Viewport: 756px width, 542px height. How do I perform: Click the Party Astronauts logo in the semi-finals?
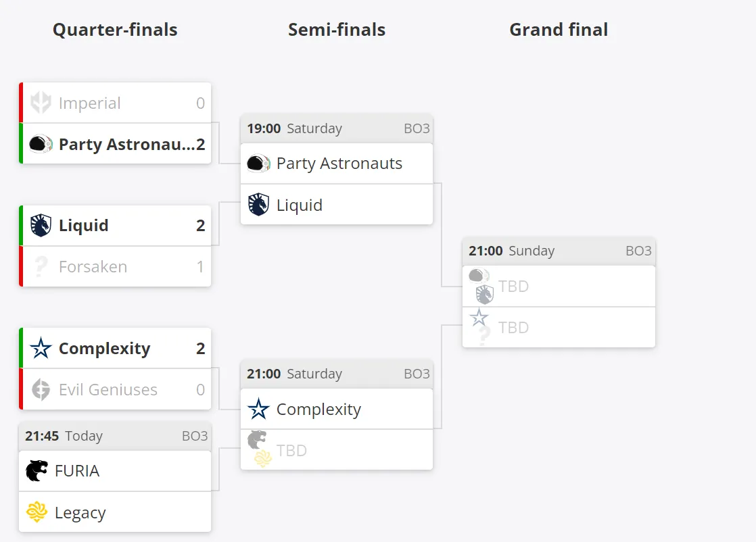click(258, 164)
